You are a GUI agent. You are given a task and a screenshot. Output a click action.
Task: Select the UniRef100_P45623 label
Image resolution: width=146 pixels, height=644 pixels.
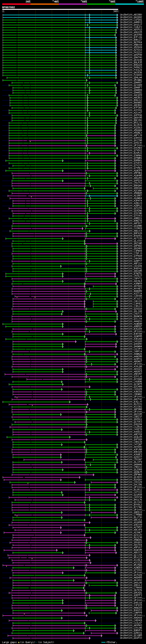[131, 67]
